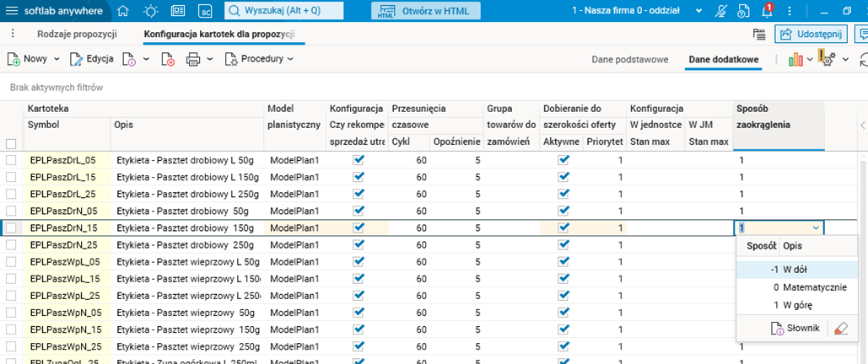This screenshot has height=364, width=868.
Task: Click the comment icon beside Udostępnij
Action: 861,35
